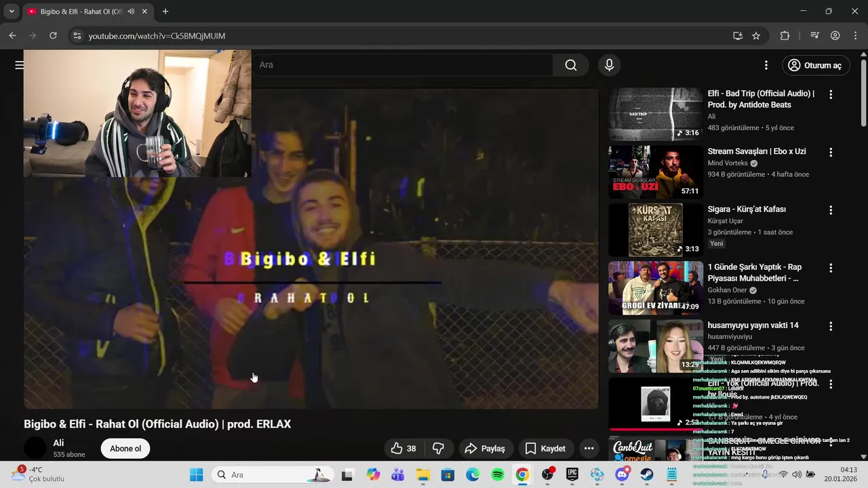Open volume control in system tray
The height and width of the screenshot is (488, 868).
[x=797, y=474]
